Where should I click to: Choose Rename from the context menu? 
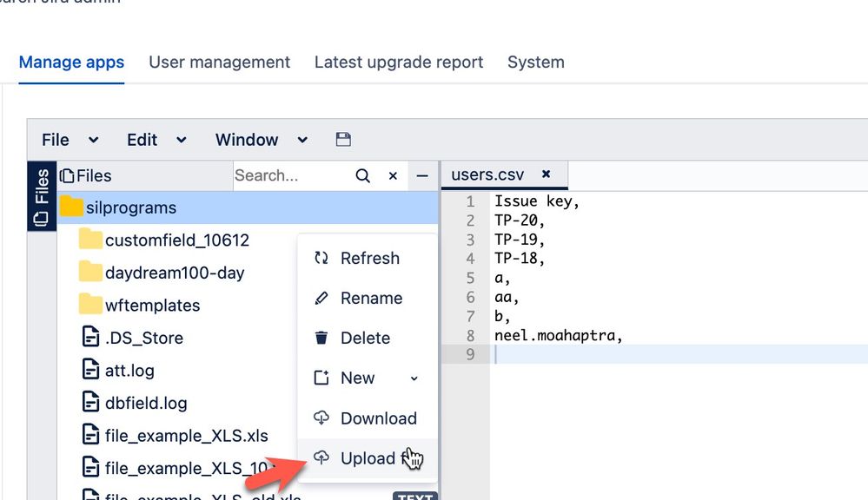(x=368, y=298)
